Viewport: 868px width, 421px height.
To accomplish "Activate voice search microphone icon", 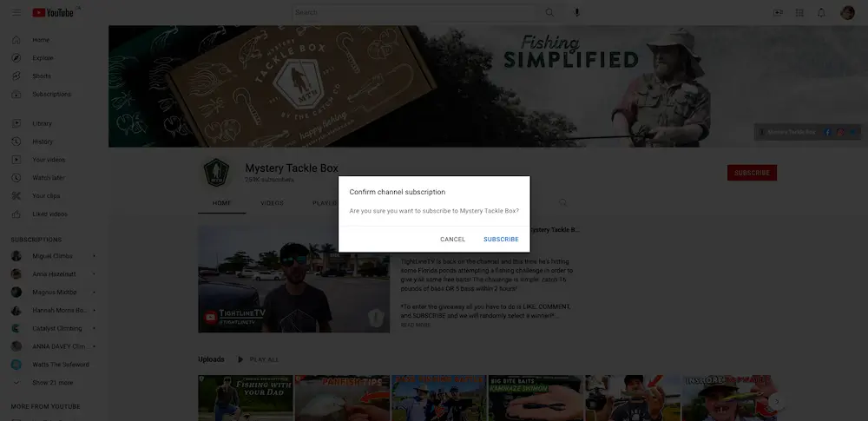I will tap(576, 12).
